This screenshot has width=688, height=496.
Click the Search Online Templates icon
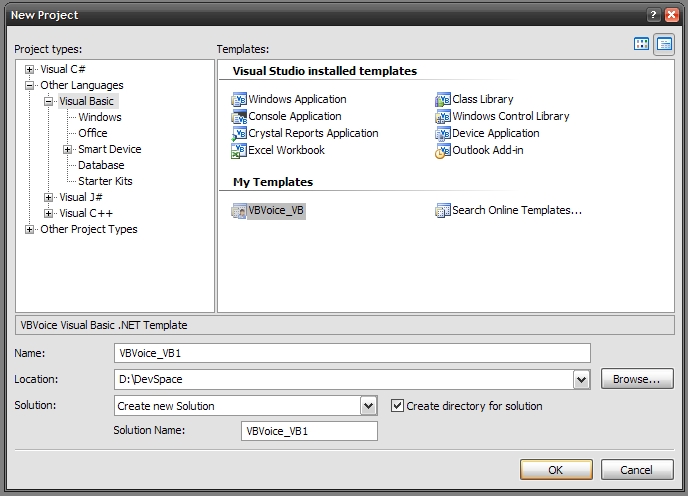point(443,211)
